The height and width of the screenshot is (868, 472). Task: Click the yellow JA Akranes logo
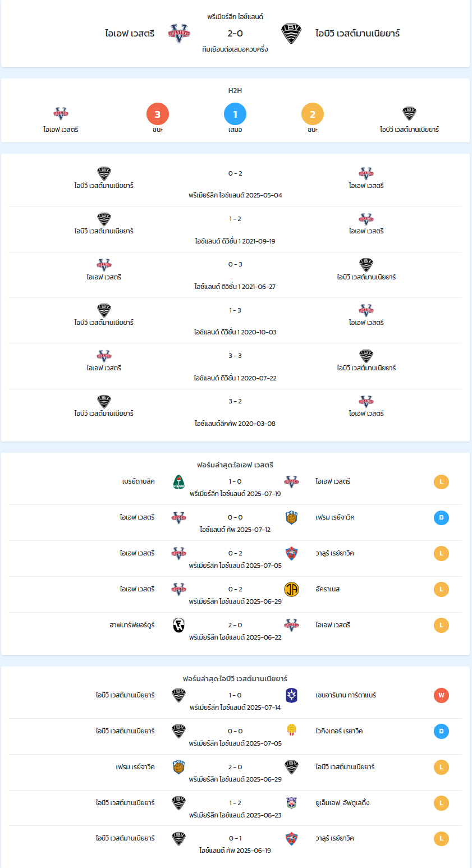pos(291,589)
